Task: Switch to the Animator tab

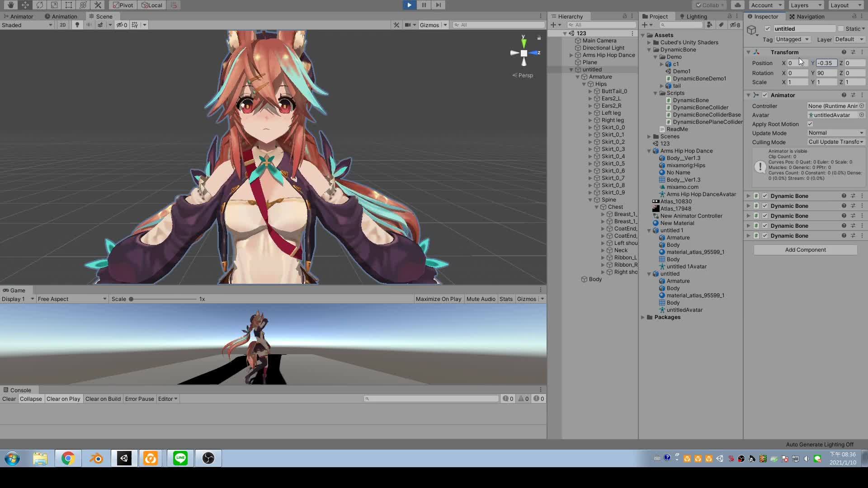Action: pyautogui.click(x=18, y=16)
